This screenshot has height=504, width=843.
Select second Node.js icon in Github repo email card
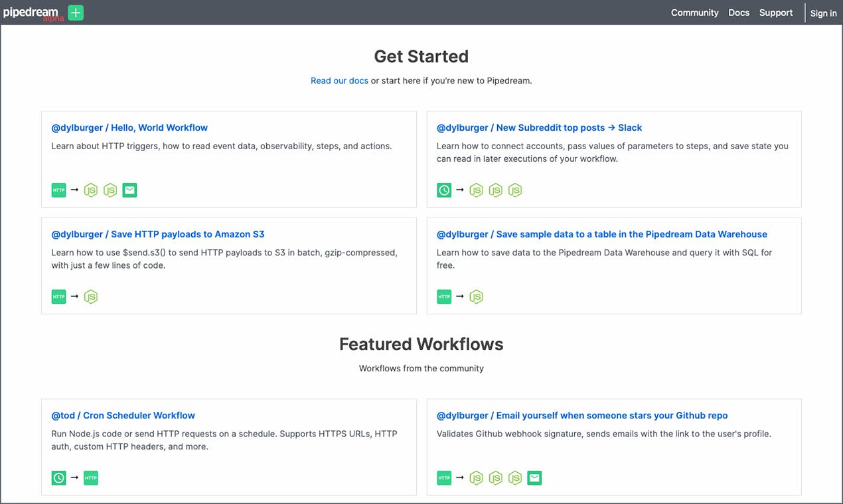(496, 477)
